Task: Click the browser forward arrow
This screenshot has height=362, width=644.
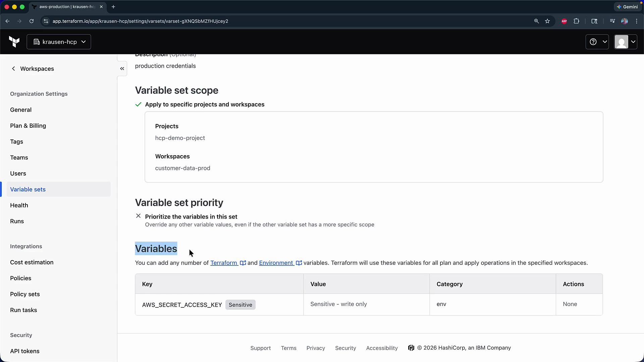Action: tap(19, 21)
